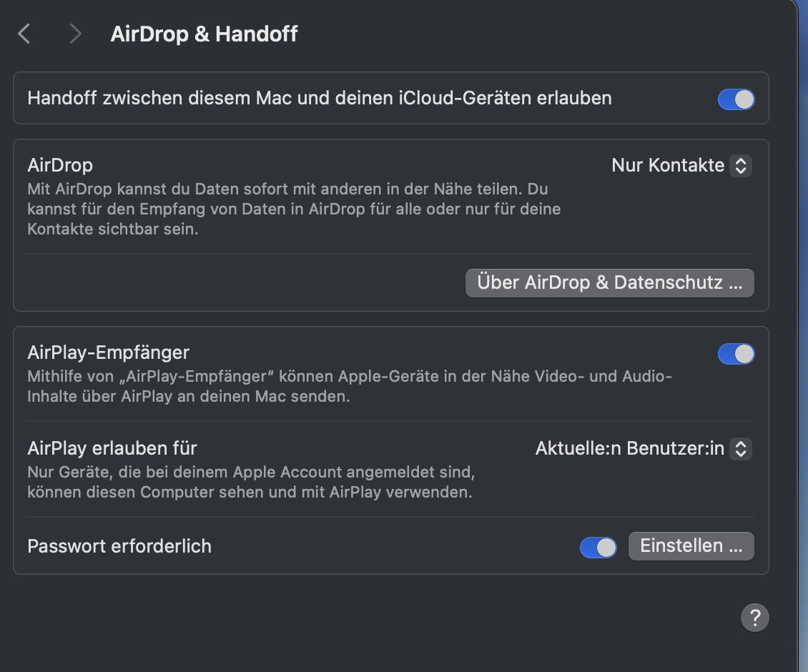Open help via the question mark button
808x672 pixels.
754,617
